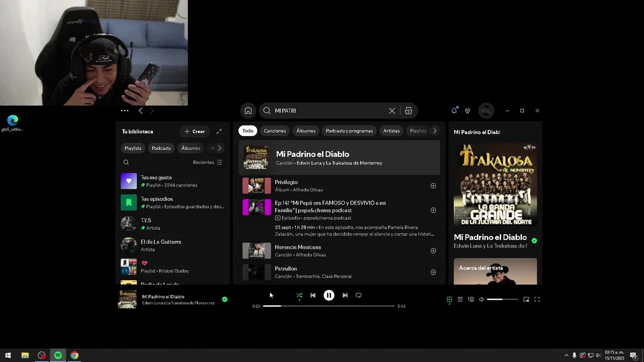This screenshot has width=644, height=362.
Task: Click the MI PATRI search field
Action: pyautogui.click(x=330, y=111)
